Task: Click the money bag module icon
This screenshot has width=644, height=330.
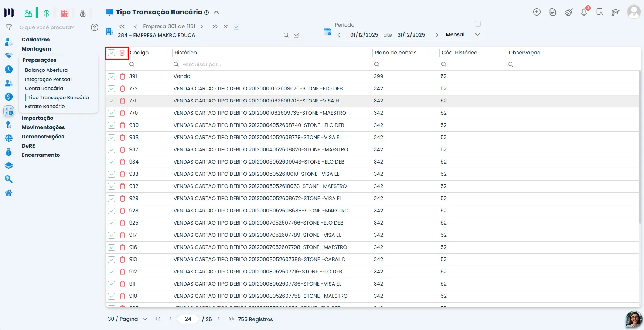Action: tap(83, 13)
